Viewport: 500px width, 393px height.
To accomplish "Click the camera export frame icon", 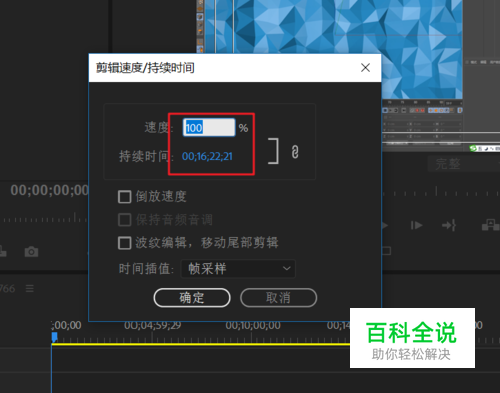I will point(31,252).
